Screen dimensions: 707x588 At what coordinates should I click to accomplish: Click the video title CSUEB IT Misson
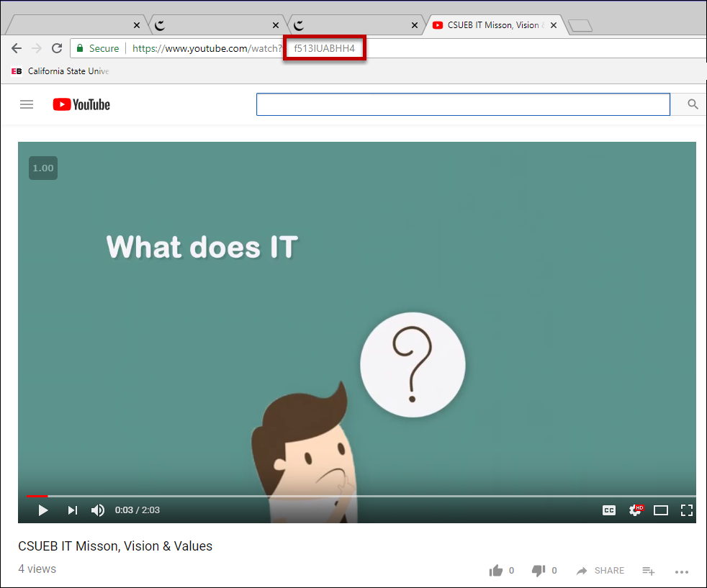pos(115,546)
